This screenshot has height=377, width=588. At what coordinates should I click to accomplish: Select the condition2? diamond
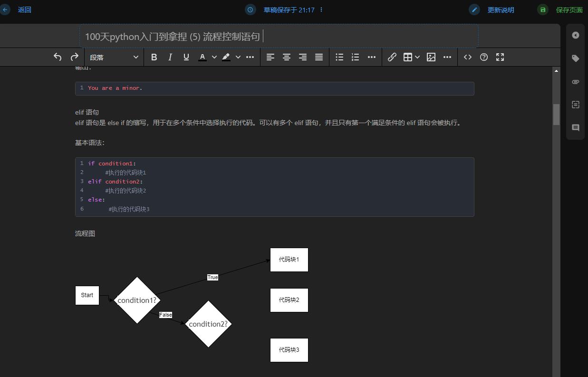(208, 324)
